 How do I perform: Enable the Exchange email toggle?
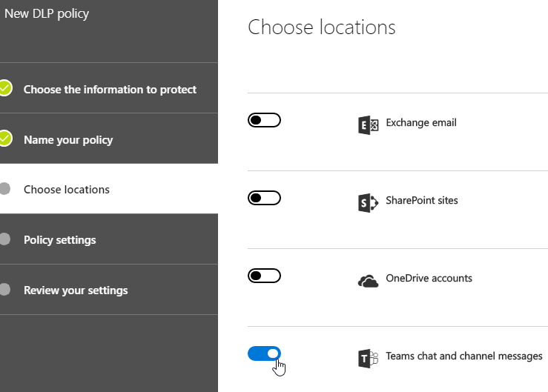[264, 120]
